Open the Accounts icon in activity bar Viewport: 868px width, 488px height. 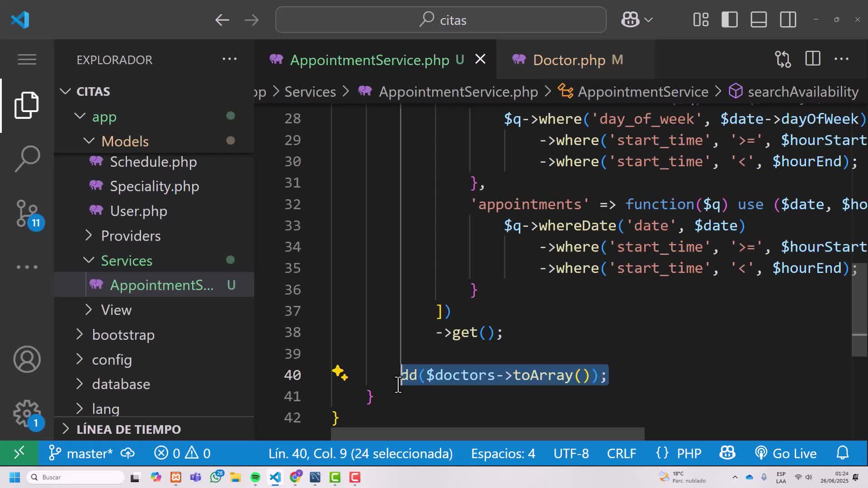pyautogui.click(x=27, y=360)
